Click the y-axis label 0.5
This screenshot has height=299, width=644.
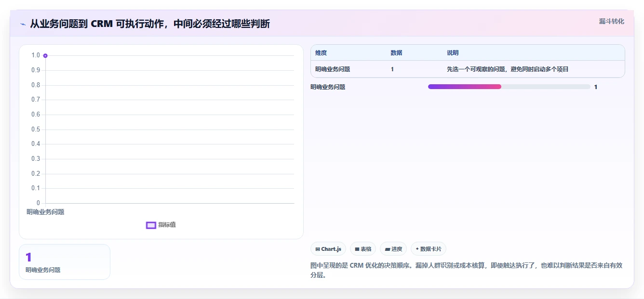[36, 130]
